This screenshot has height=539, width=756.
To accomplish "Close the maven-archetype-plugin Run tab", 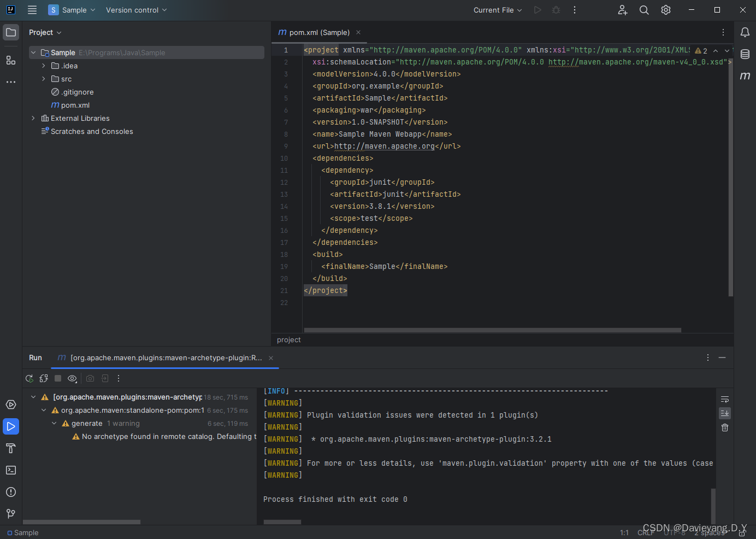I will click(x=271, y=358).
